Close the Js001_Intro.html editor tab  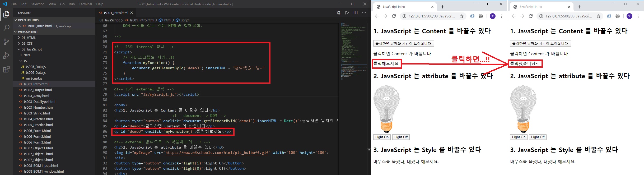pos(132,13)
